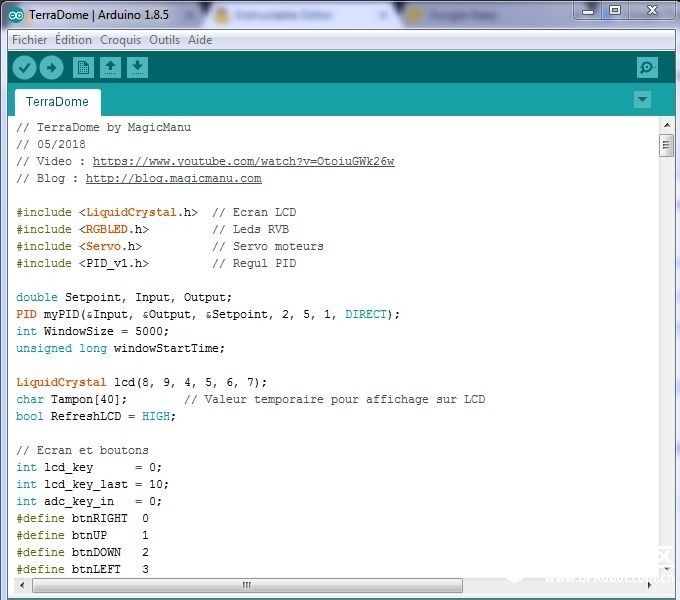Close the Arduino window
The image size is (680, 600).
(x=653, y=11)
